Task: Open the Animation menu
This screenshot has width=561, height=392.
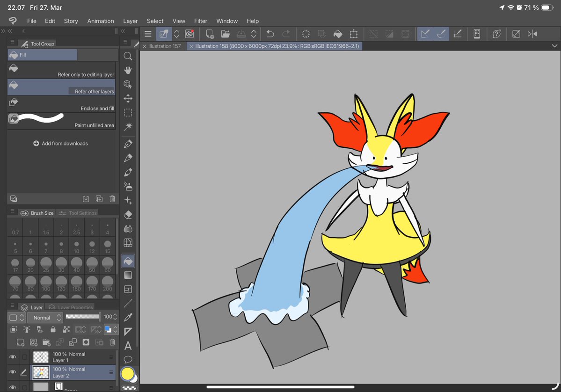Action: coord(101,21)
